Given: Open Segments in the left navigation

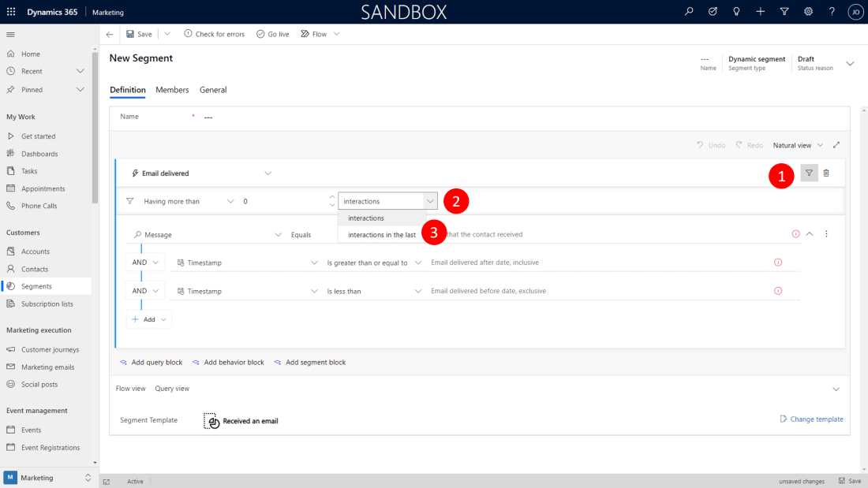Looking at the screenshot, I should tap(36, 286).
